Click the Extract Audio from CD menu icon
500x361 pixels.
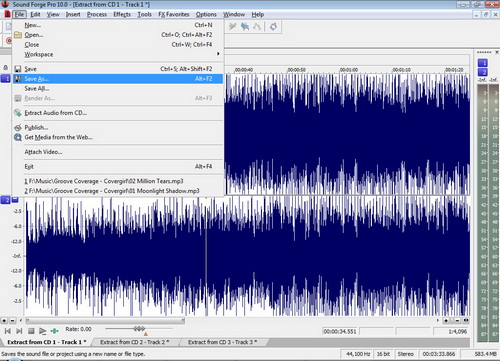(18, 113)
